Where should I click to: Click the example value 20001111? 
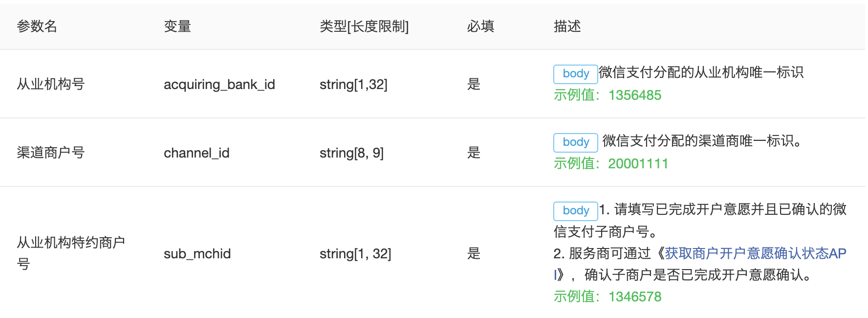[x=638, y=163]
